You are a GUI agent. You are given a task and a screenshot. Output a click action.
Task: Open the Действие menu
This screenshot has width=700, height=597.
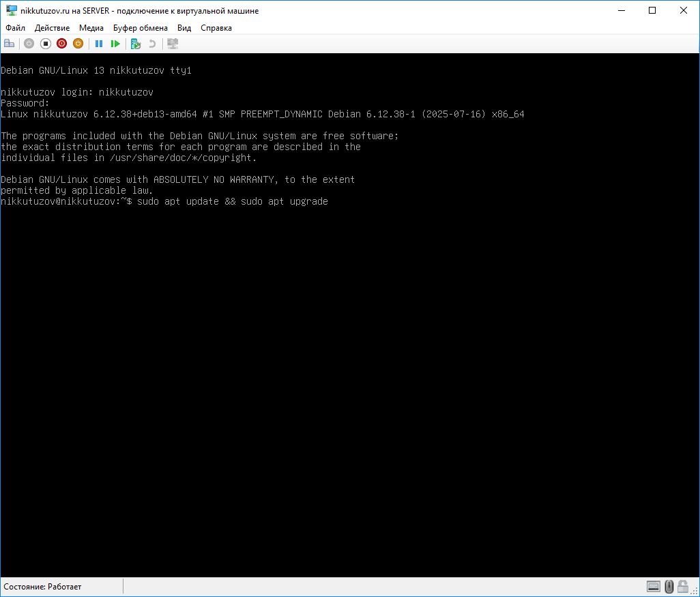(x=52, y=28)
